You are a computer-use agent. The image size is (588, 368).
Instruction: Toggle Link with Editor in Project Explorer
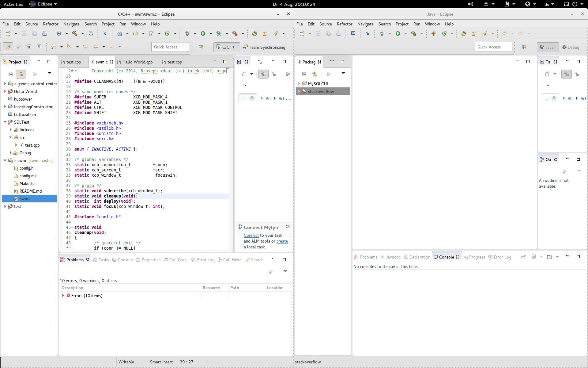[x=21, y=74]
